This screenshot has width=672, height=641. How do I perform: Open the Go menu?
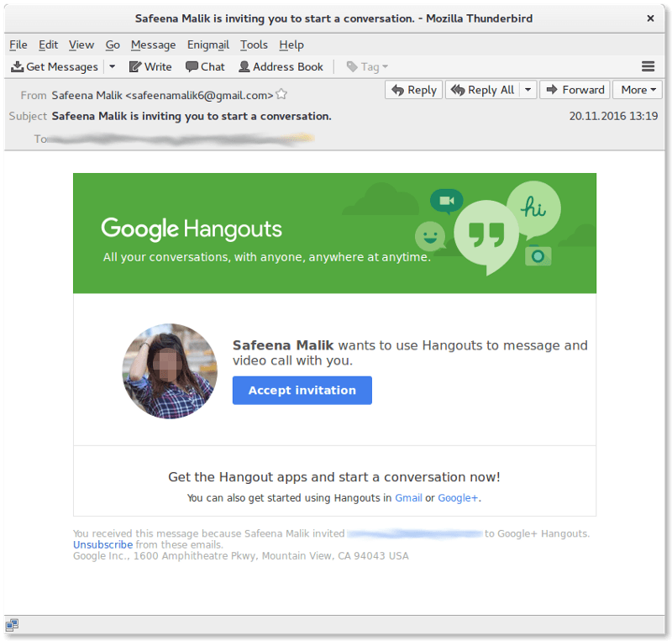point(113,45)
